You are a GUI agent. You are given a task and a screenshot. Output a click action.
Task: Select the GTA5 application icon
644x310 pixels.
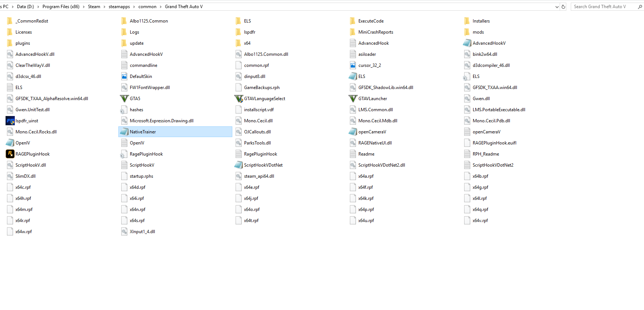point(124,99)
